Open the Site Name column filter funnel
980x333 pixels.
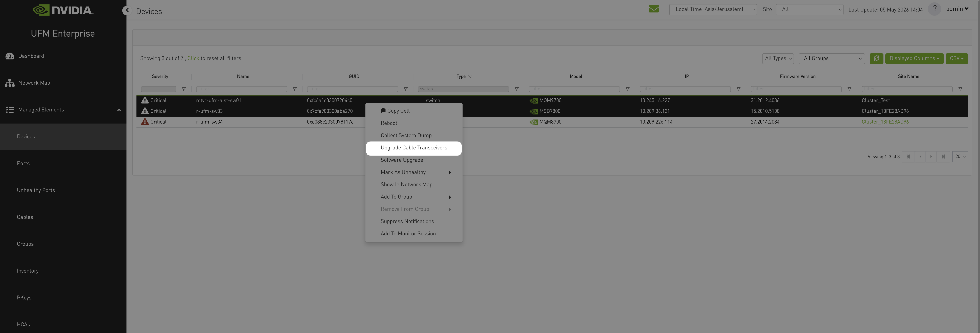click(960, 89)
